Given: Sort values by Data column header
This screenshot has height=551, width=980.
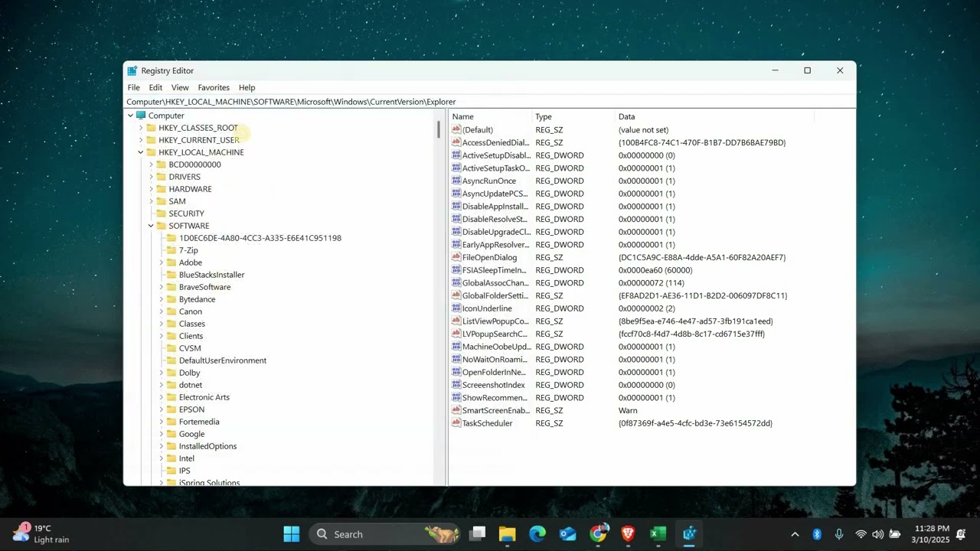Looking at the screenshot, I should point(714,116).
